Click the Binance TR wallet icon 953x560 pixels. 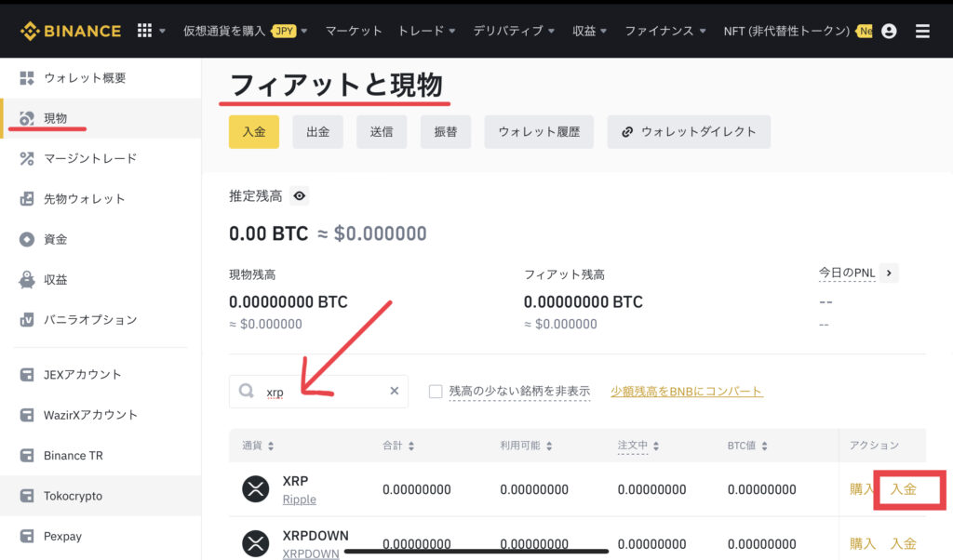pos(27,456)
